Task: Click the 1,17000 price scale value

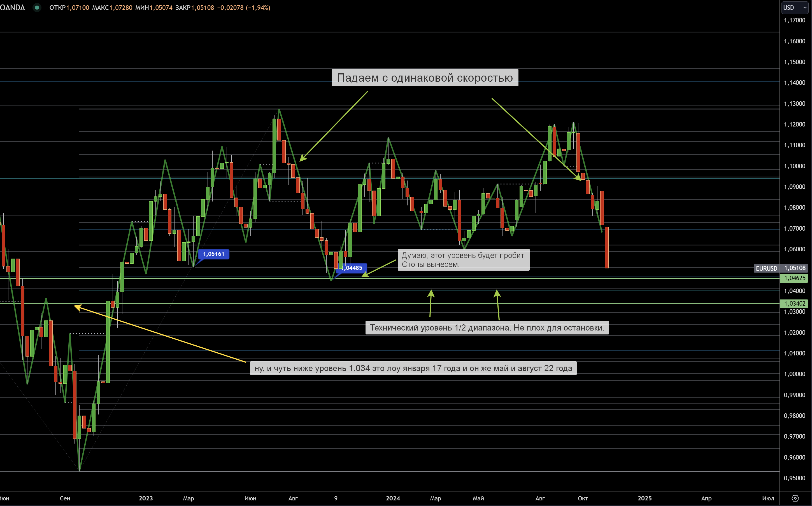Action: [x=795, y=20]
